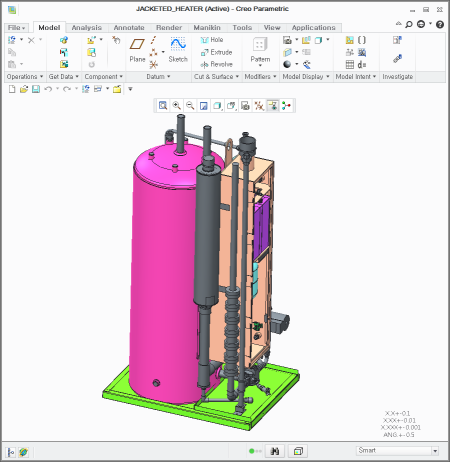450x462 pixels.
Task: Click the binoculars Find icon in status bar
Action: (x=275, y=451)
